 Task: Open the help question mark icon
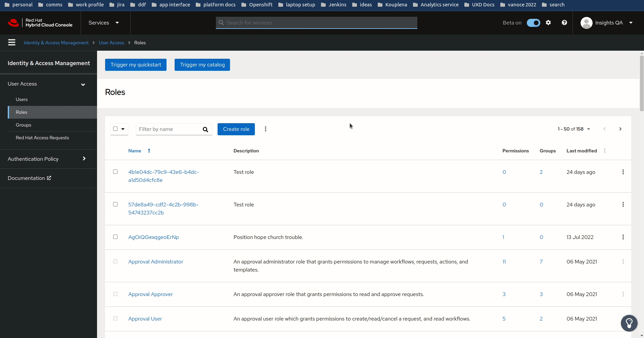564,22
